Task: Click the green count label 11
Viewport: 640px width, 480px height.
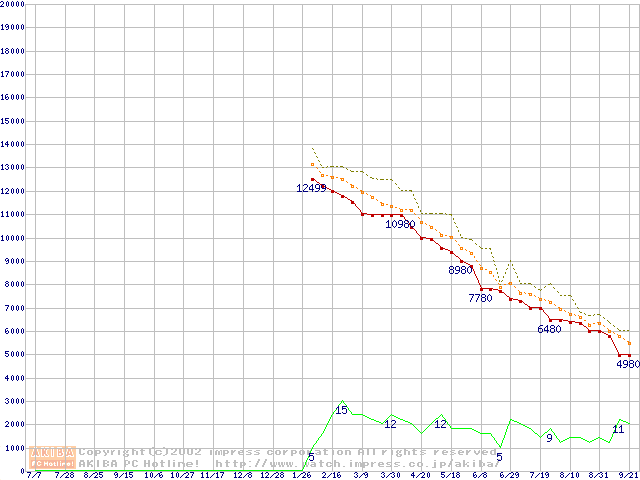Action: click(618, 429)
